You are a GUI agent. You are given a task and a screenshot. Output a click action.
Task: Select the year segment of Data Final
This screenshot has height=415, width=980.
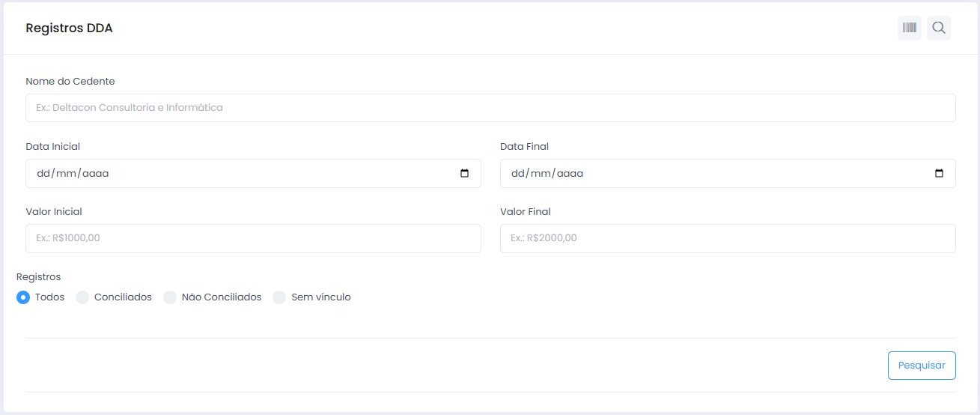[570, 174]
